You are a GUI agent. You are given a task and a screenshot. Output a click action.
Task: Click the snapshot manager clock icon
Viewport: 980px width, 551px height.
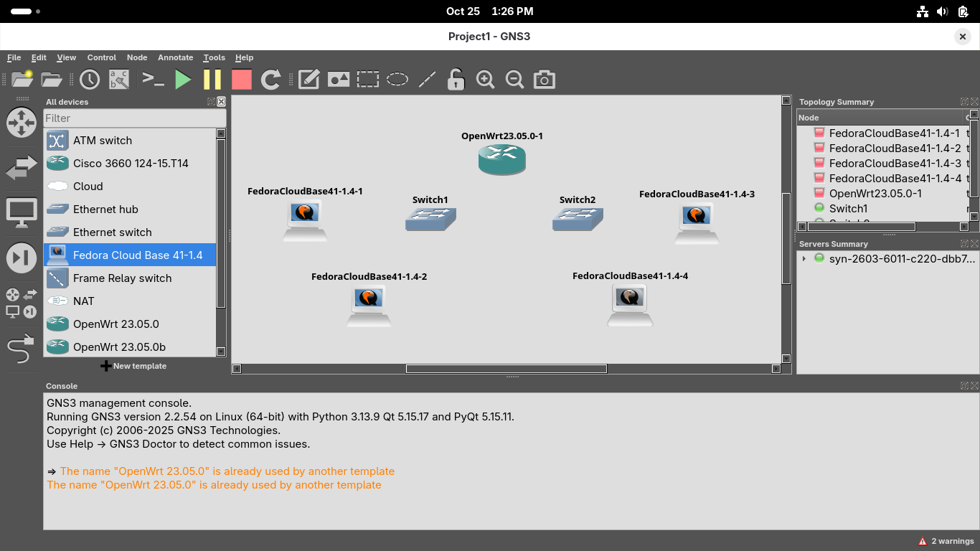point(90,80)
